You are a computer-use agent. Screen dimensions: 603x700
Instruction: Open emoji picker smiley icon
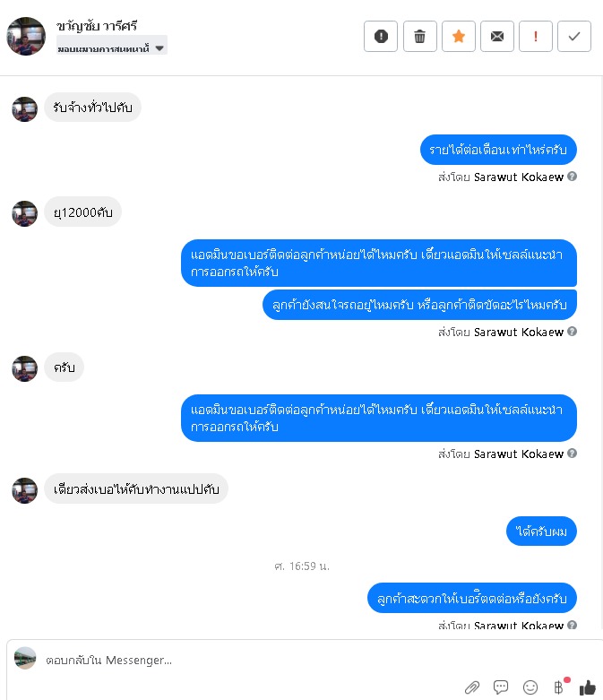[x=530, y=687]
